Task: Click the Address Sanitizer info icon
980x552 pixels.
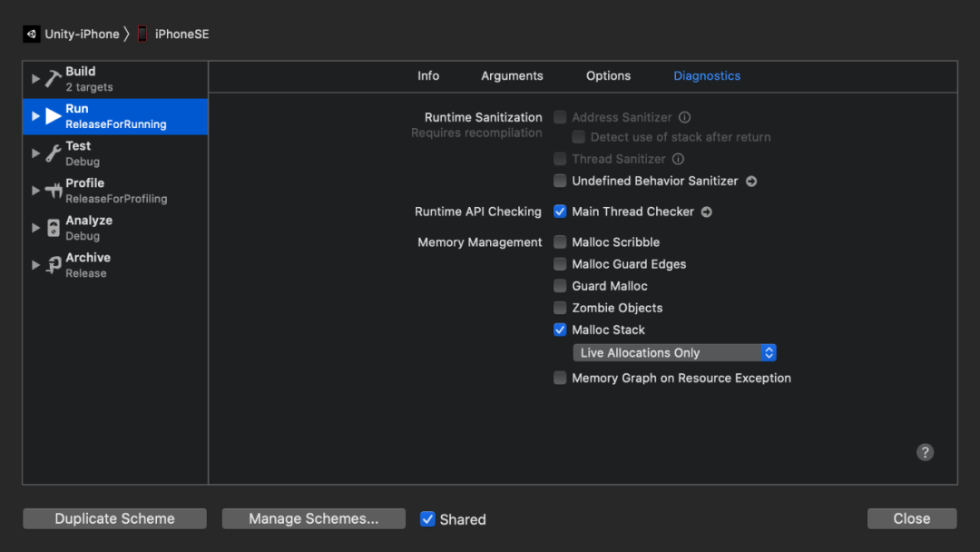Action: pos(685,117)
